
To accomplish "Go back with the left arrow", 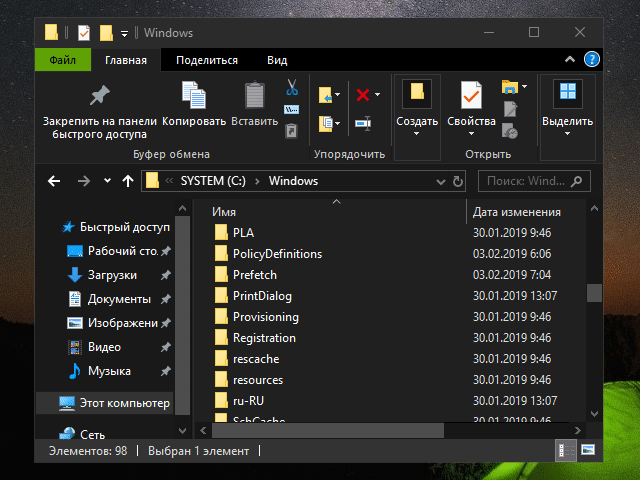I will coord(54,181).
